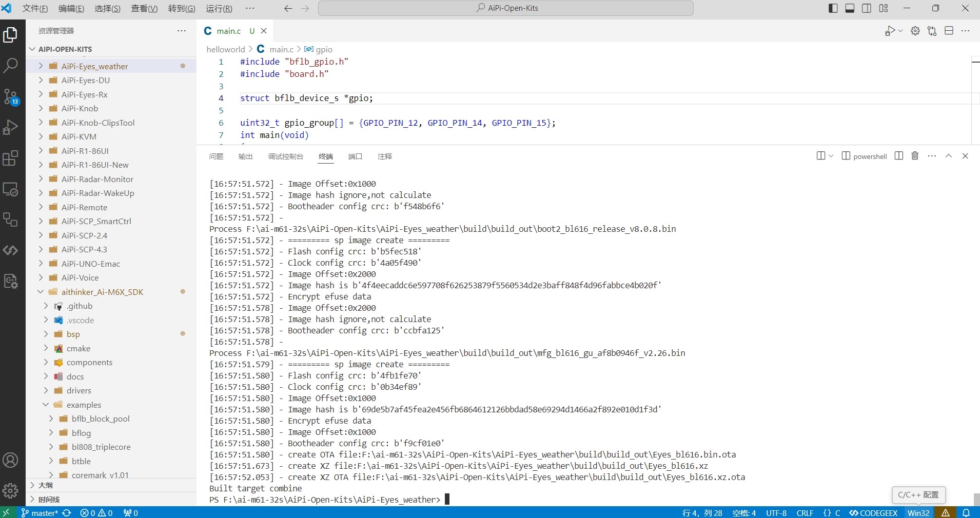Click the split editor icon
The height and width of the screenshot is (518, 980).
click(x=949, y=31)
